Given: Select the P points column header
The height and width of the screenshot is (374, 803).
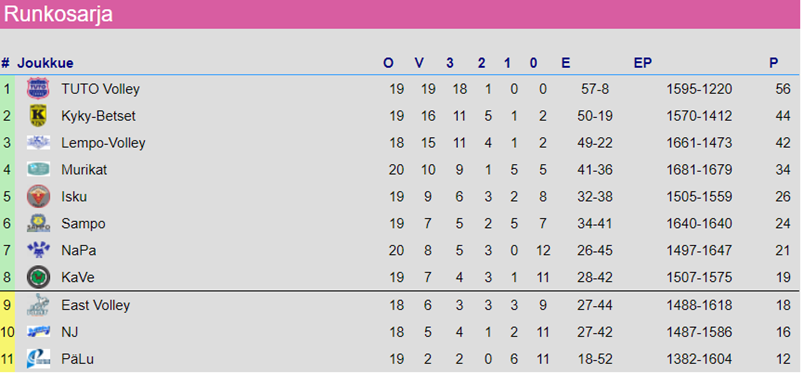Looking at the screenshot, I should pyautogui.click(x=773, y=63).
